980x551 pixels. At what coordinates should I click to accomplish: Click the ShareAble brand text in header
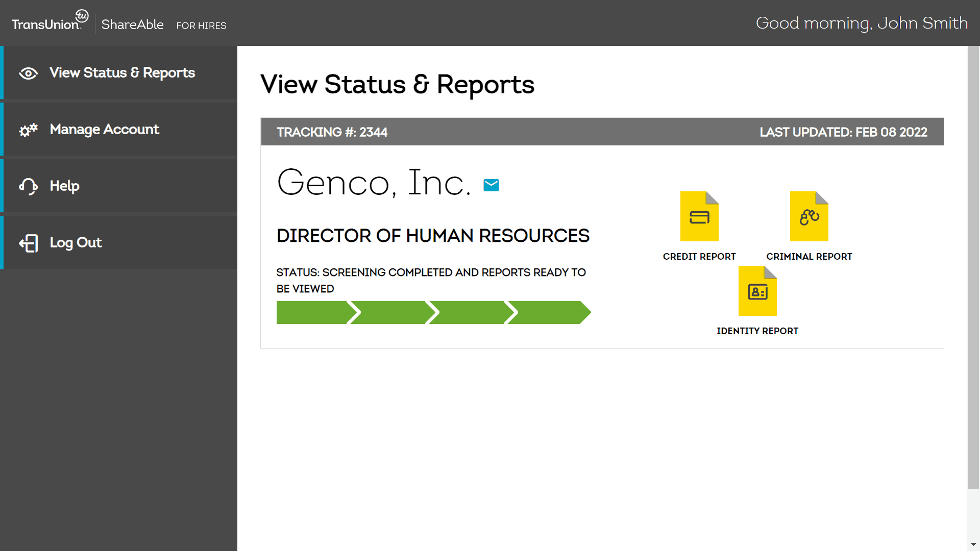tap(132, 24)
